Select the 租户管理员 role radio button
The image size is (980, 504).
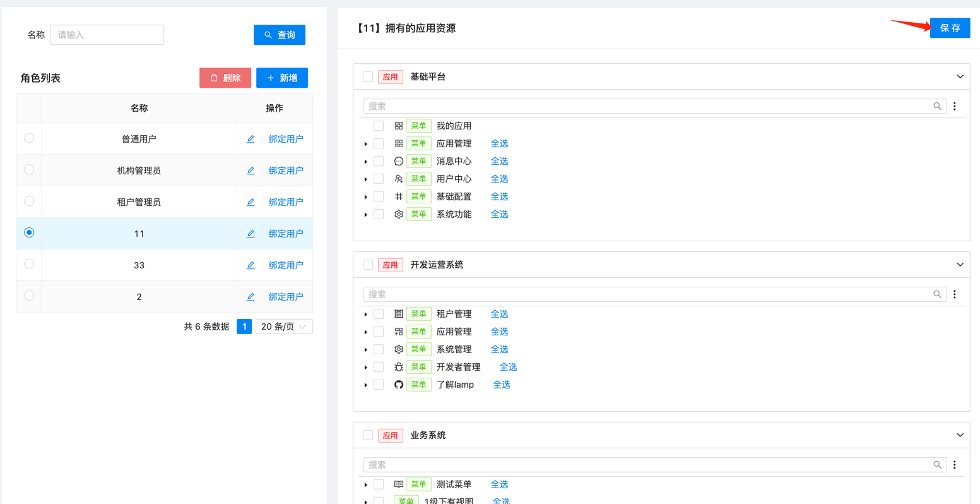29,201
